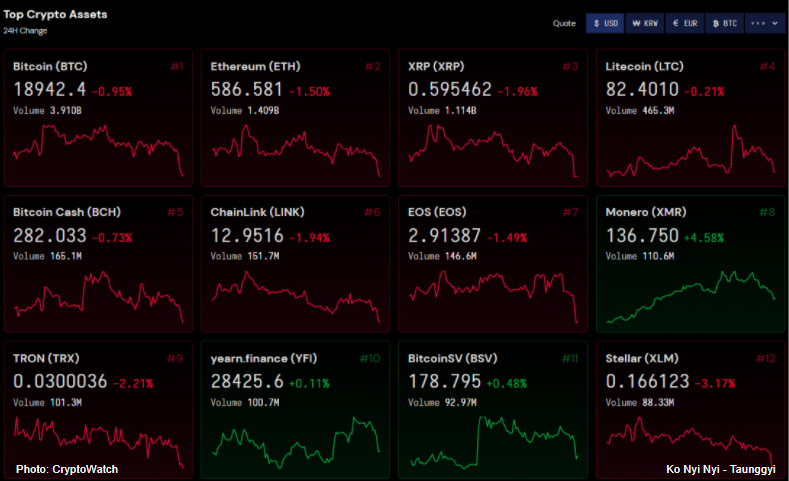Click the Litecoin price 82.4010
Image resolution: width=789 pixels, height=481 pixels.
click(642, 90)
